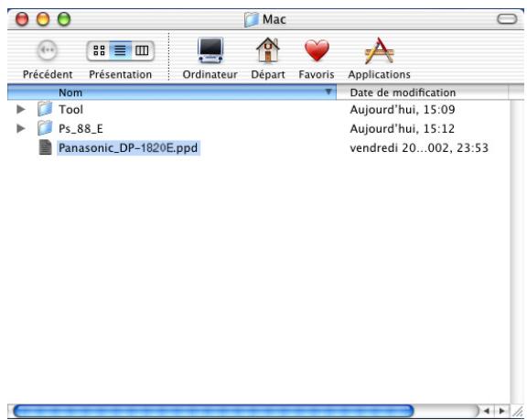Open the Ordinateur computer icon
The width and height of the screenshot is (527, 420).
click(x=210, y=50)
